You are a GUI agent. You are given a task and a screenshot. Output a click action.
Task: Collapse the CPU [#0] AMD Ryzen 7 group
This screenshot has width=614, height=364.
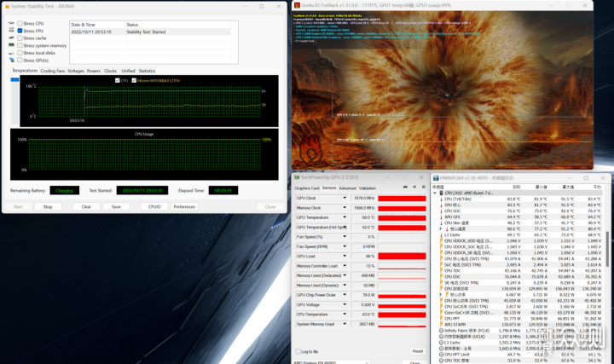435,193
